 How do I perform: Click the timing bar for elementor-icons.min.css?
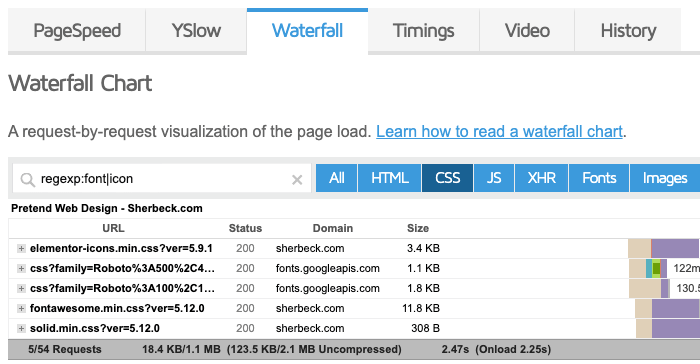click(663, 248)
